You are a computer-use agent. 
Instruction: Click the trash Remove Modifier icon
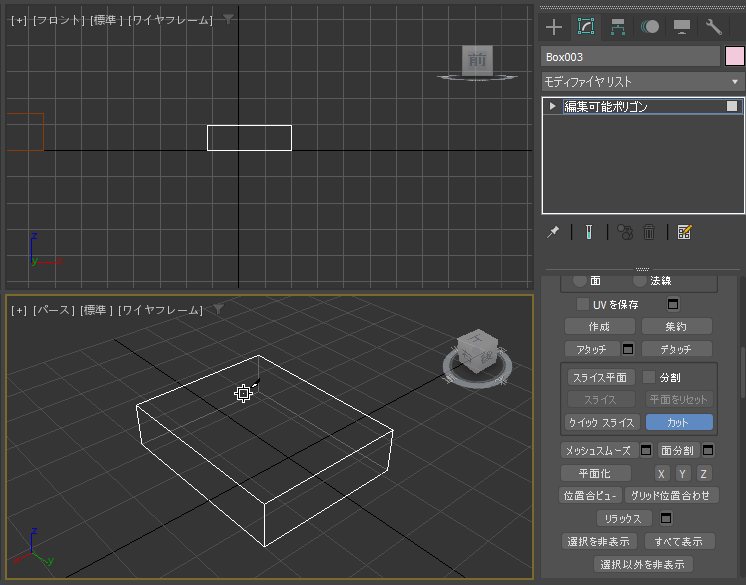(649, 232)
